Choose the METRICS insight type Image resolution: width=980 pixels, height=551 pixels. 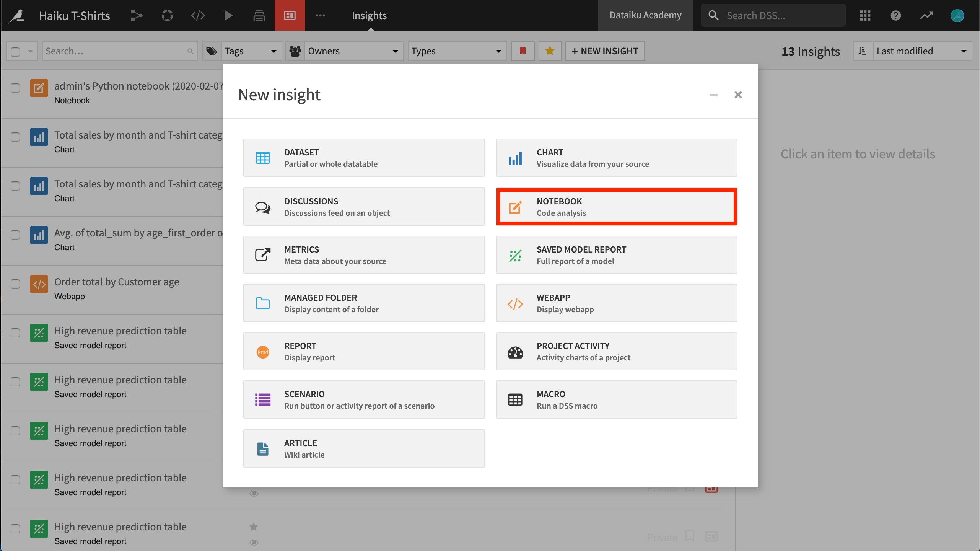tap(364, 255)
